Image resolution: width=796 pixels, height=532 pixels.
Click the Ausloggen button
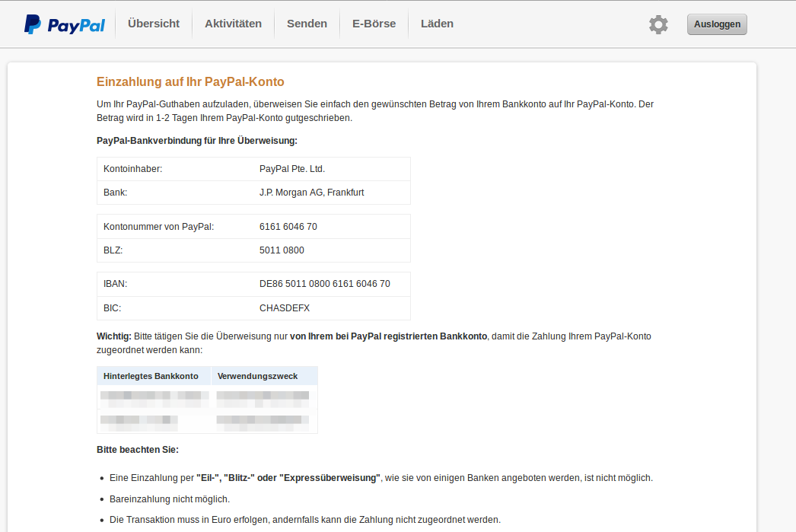pyautogui.click(x=717, y=24)
